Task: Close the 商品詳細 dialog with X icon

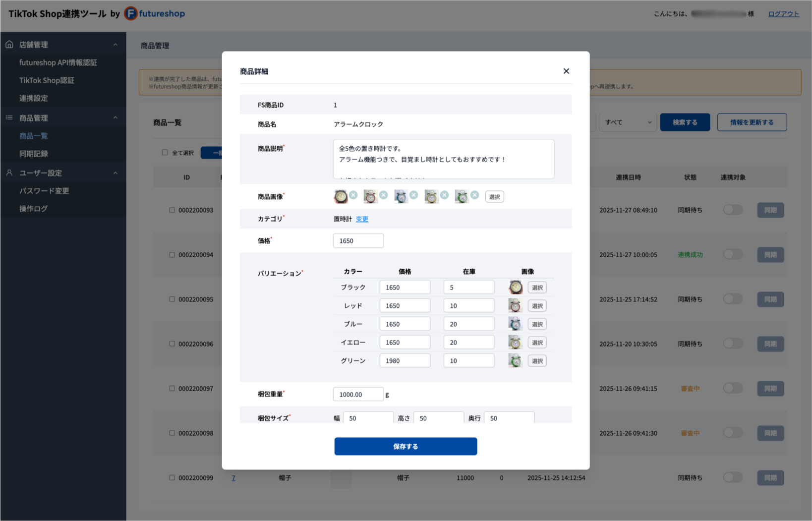Action: (x=566, y=71)
